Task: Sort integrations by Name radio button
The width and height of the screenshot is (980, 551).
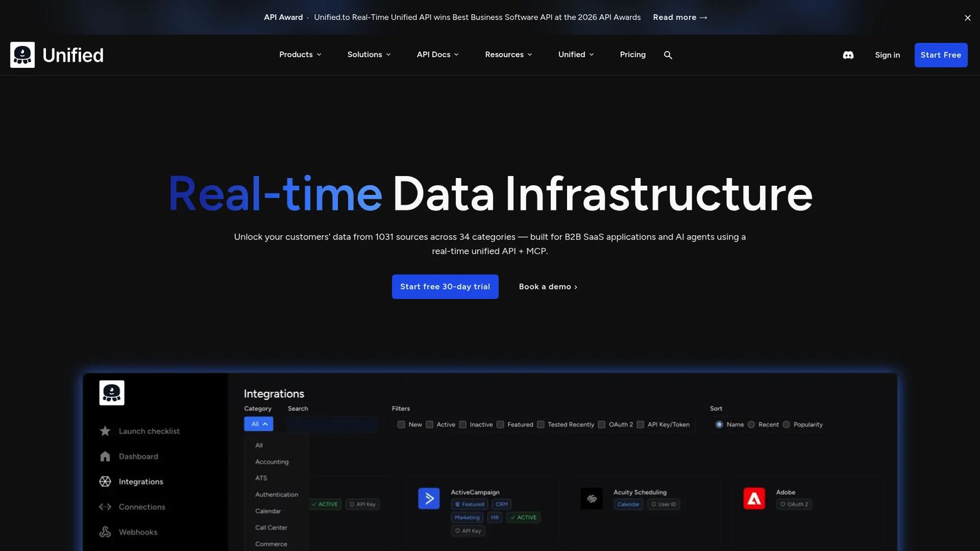Action: point(719,425)
